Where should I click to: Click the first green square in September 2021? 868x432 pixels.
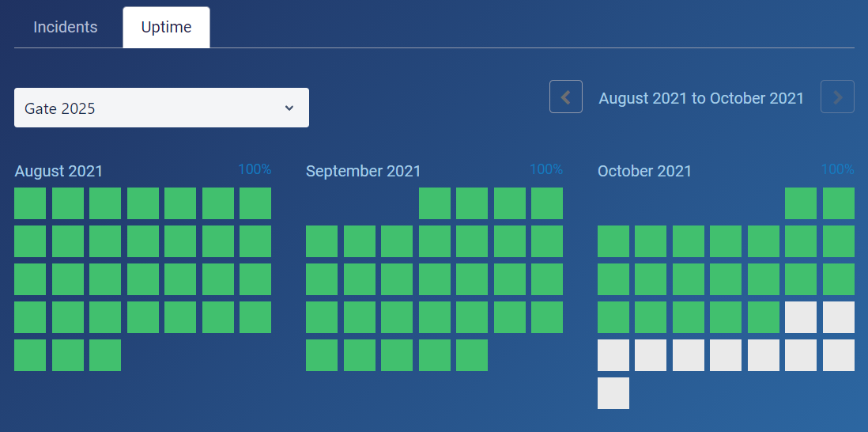(x=435, y=203)
